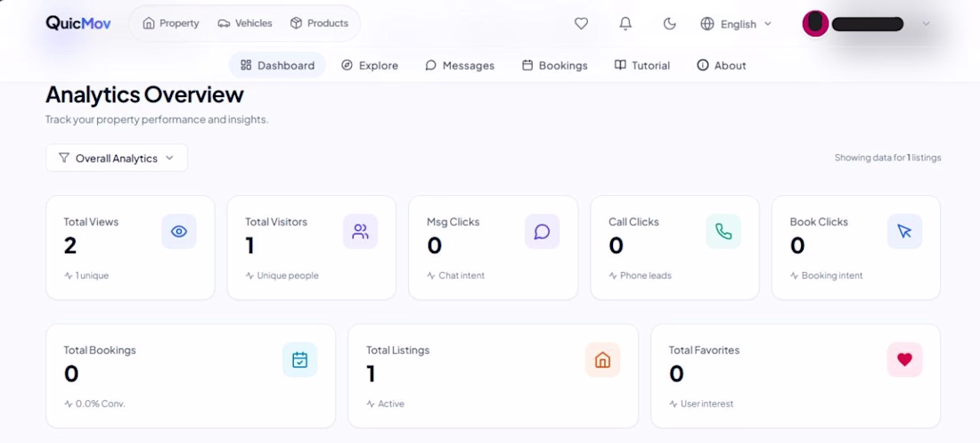Click the 'Call Clicks' label
This screenshot has height=443, width=980.
pos(633,221)
